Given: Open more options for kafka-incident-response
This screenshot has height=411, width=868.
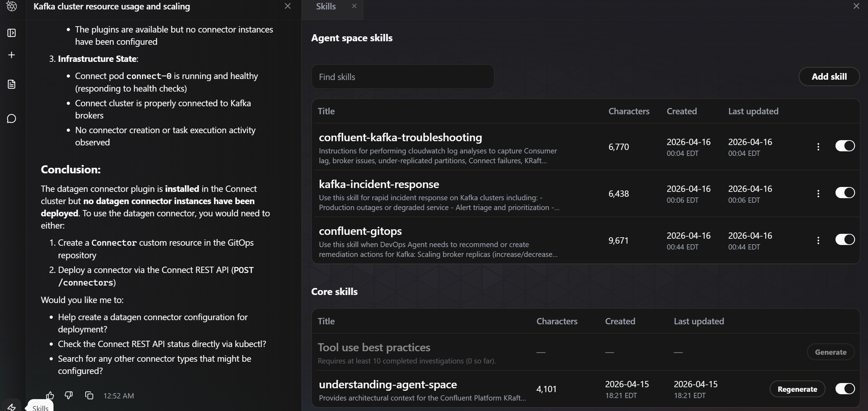Looking at the screenshot, I should pyautogui.click(x=818, y=193).
